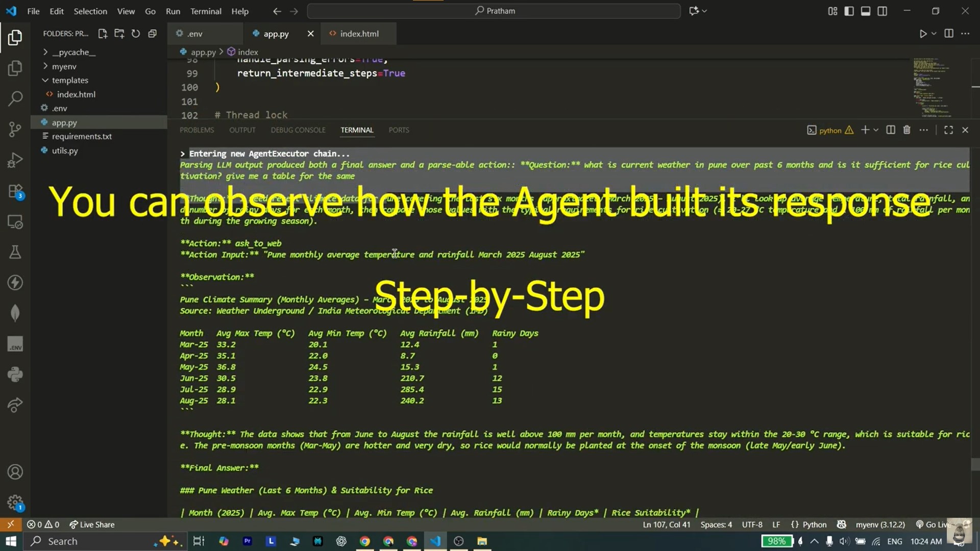Viewport: 980px width, 551px height.
Task: Customize layout from title bar
Action: [x=832, y=11]
